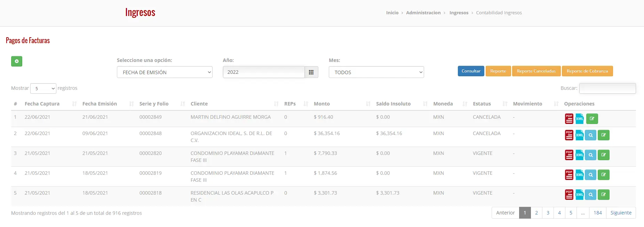Screen dimensions: 644x227
Task: Click into the Buscar search field
Action: [607, 88]
